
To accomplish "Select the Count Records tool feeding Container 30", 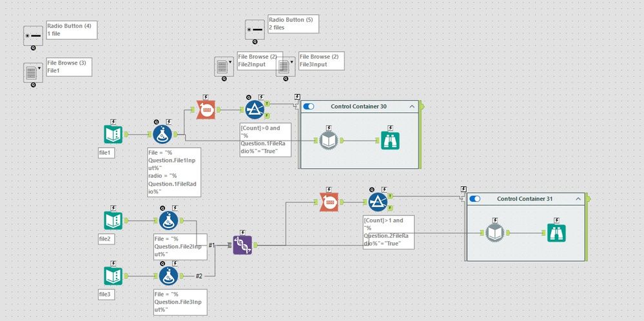I will point(206,110).
